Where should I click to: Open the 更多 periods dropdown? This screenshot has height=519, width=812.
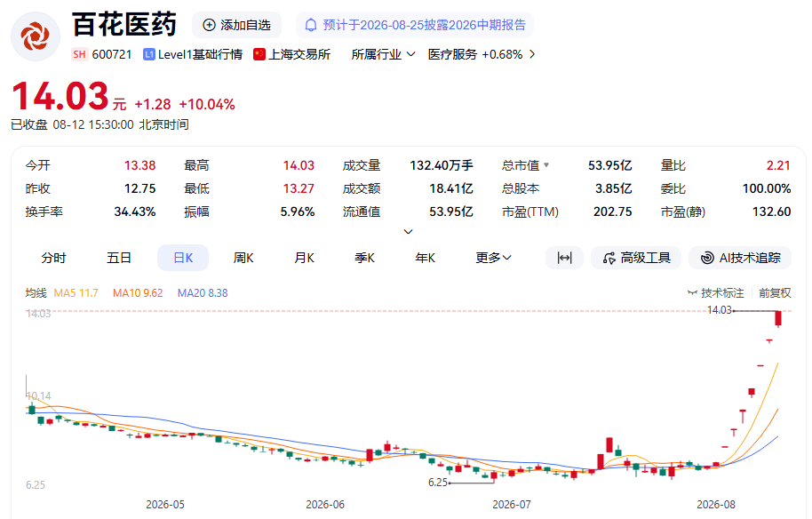pyautogui.click(x=494, y=258)
